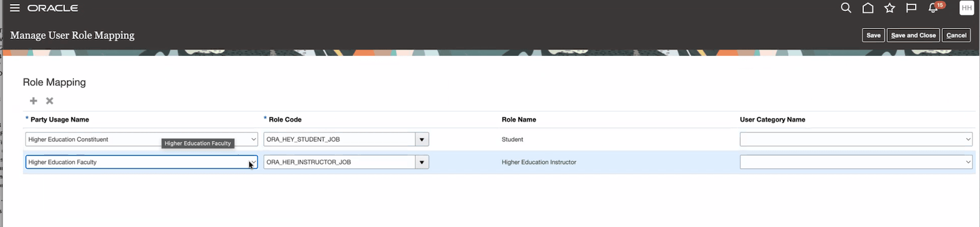
Task: Open the HH user profile menu
Action: click(967, 8)
